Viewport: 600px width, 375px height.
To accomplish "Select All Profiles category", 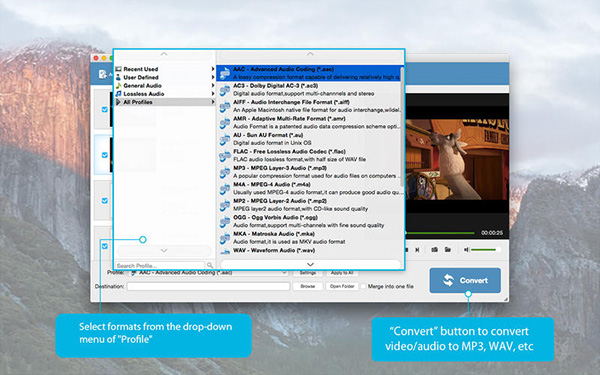I will (x=138, y=102).
